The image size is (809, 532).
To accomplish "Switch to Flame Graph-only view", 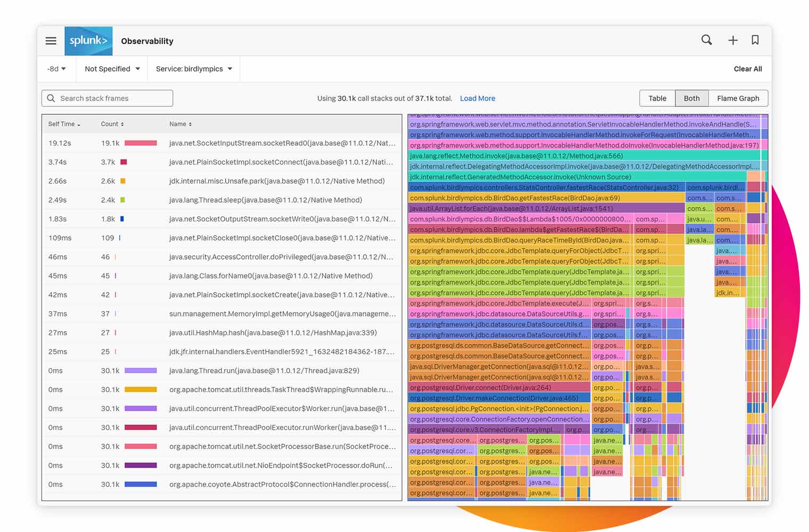I will click(x=738, y=98).
